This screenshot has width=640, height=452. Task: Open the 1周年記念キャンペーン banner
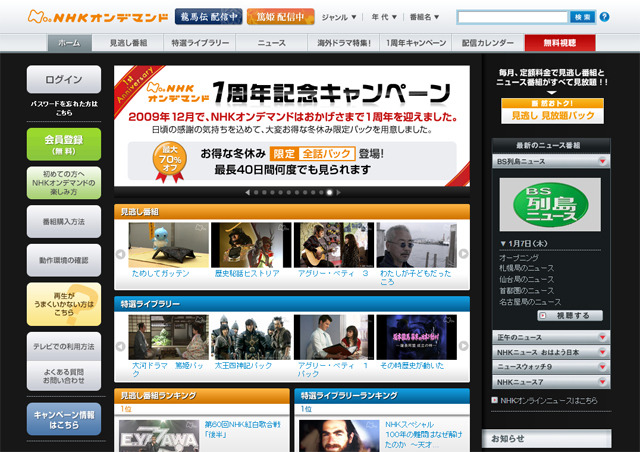pos(292,126)
